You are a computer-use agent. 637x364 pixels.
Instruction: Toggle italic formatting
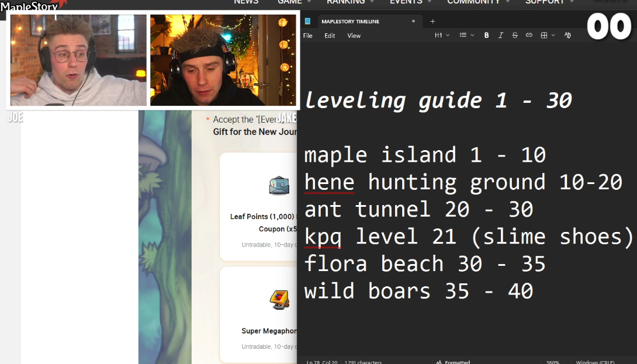[500, 35]
